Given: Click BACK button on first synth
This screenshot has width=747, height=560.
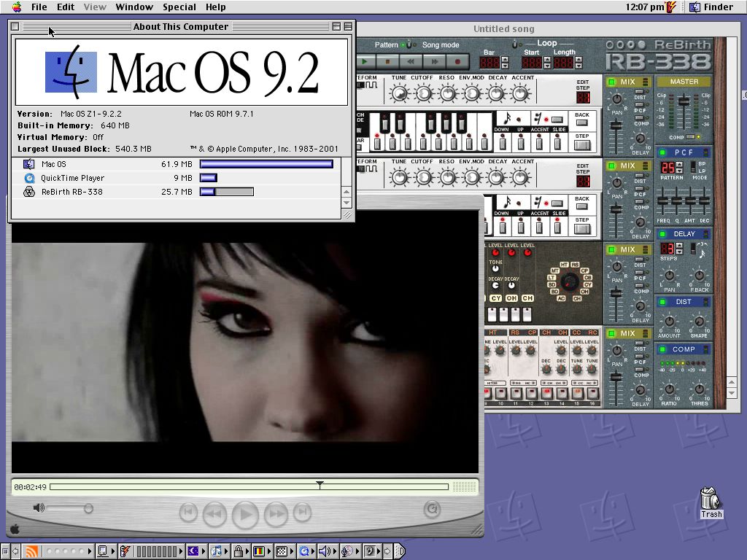Looking at the screenshot, I should 581,122.
